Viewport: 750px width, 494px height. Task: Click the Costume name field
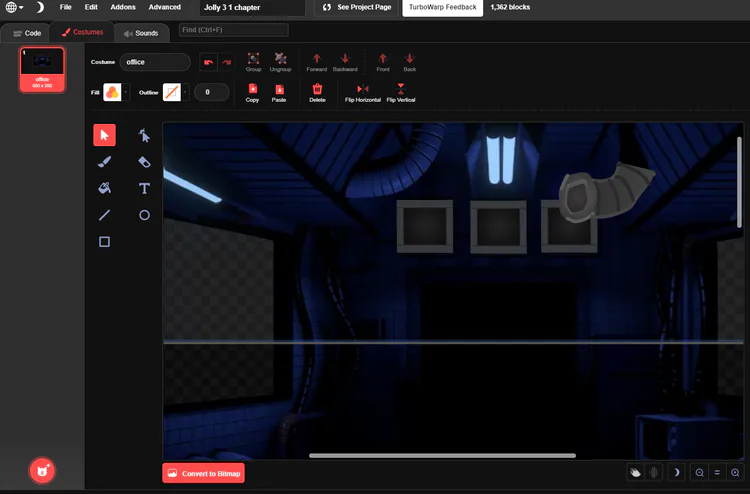155,62
